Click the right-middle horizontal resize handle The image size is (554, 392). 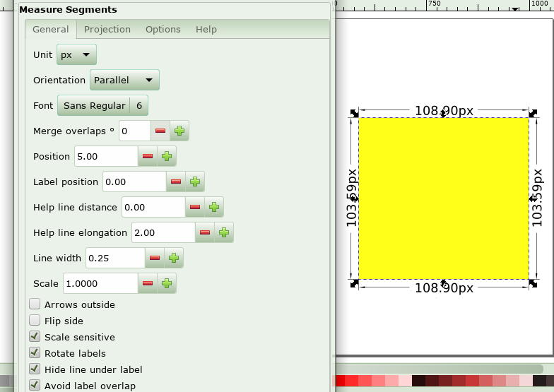pyautogui.click(x=533, y=199)
